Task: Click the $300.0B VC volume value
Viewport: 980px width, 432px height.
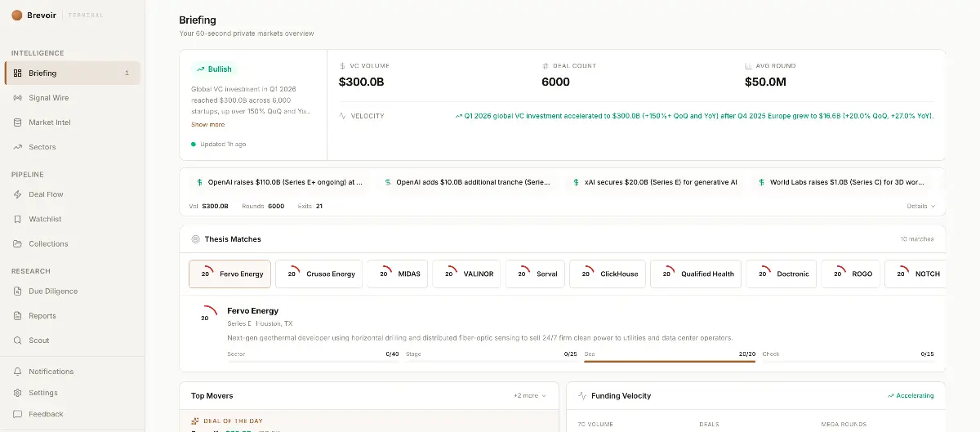Action: (x=361, y=82)
